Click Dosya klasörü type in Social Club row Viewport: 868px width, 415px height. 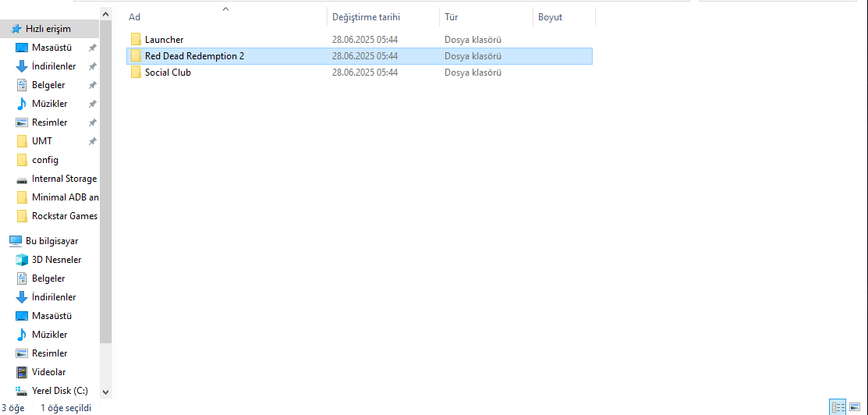click(473, 72)
